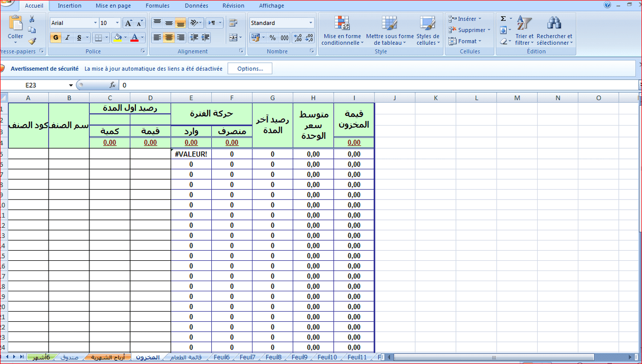Toggle italic (I) formatting
Viewport: 642px width, 364px height.
click(x=68, y=38)
